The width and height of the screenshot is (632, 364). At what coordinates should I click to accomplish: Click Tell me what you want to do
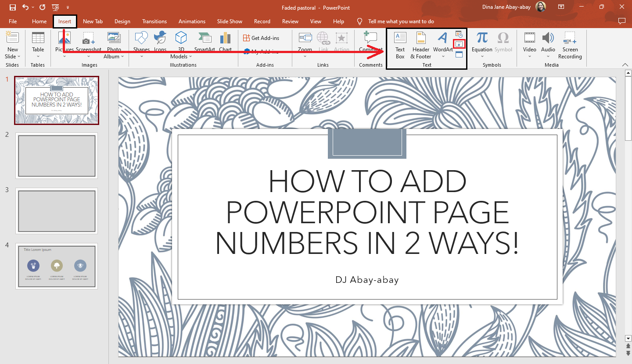point(401,21)
